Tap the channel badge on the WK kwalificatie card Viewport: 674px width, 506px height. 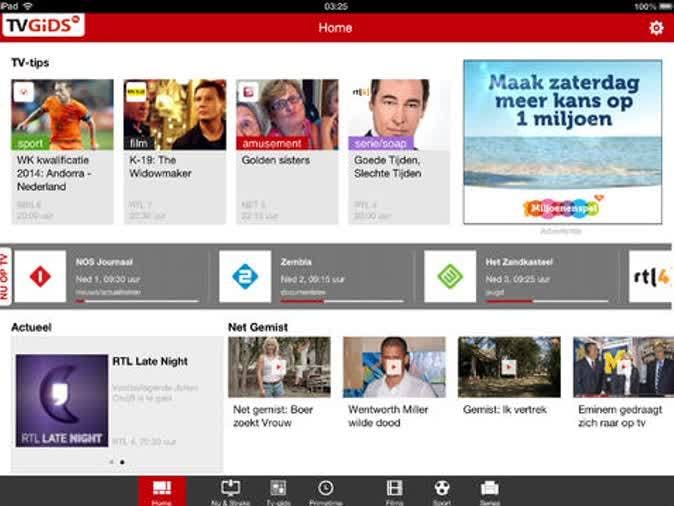pos(24,92)
